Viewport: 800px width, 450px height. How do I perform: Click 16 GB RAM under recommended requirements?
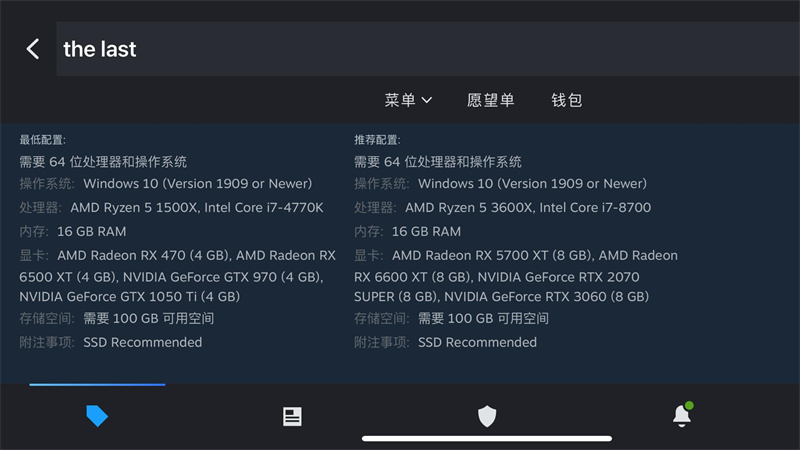[x=426, y=232]
